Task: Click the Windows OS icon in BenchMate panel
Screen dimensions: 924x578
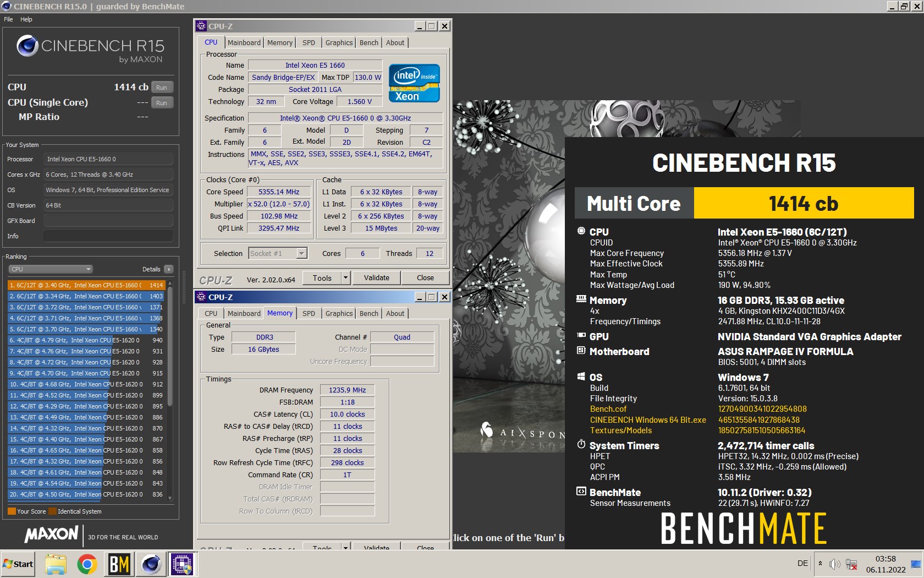Action: click(x=581, y=377)
